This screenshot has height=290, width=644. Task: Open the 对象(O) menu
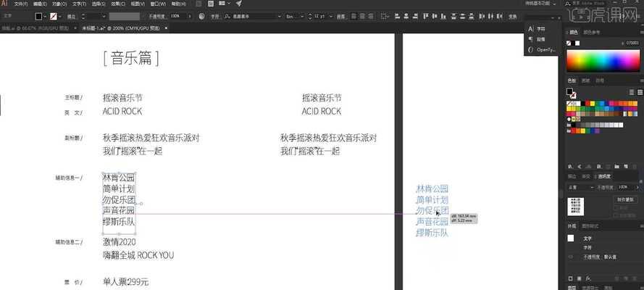pos(59,4)
